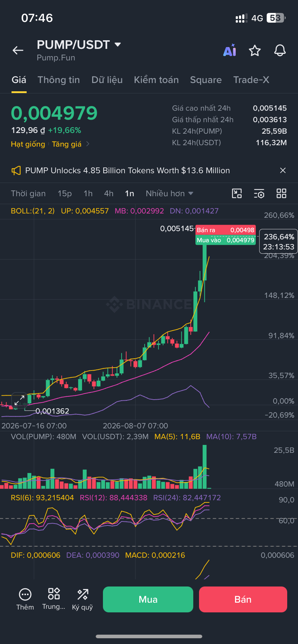Open the Trung... hub icon
The width and height of the screenshot is (298, 644).
(54, 594)
